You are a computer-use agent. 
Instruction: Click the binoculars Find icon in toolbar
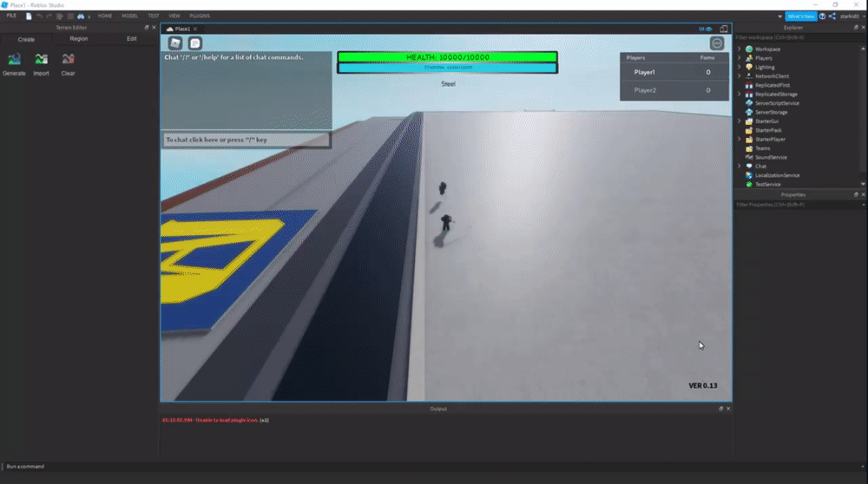coord(81,16)
